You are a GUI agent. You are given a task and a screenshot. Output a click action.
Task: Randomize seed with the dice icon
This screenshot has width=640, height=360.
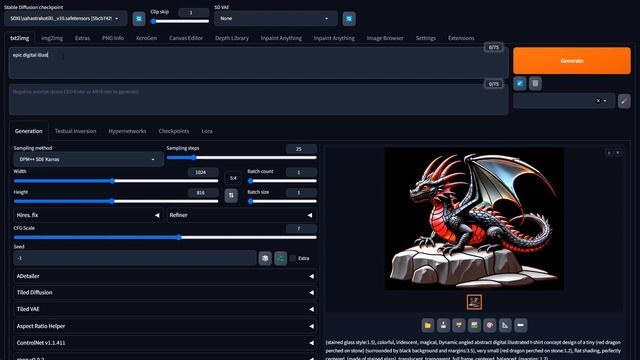(x=265, y=258)
